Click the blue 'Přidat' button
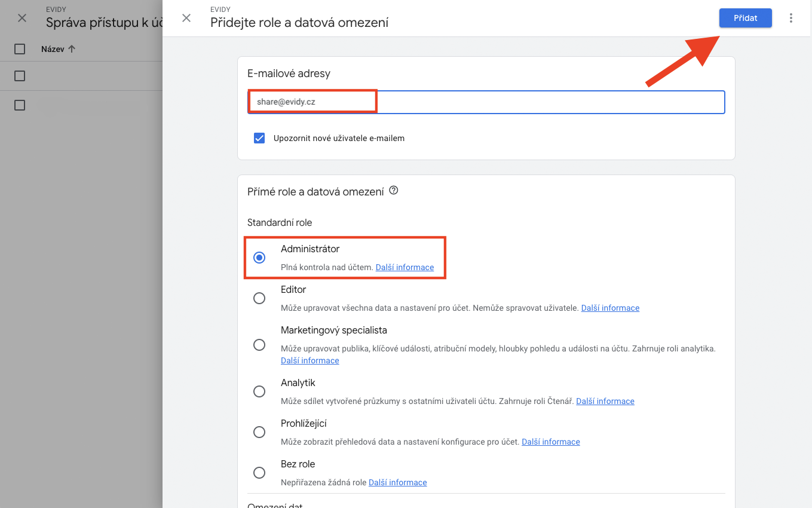The width and height of the screenshot is (812, 508). (x=745, y=18)
